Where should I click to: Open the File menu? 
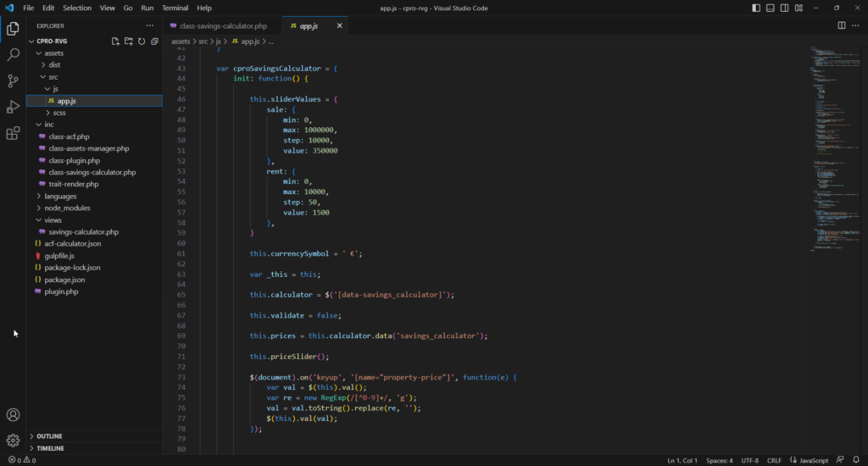coord(28,8)
